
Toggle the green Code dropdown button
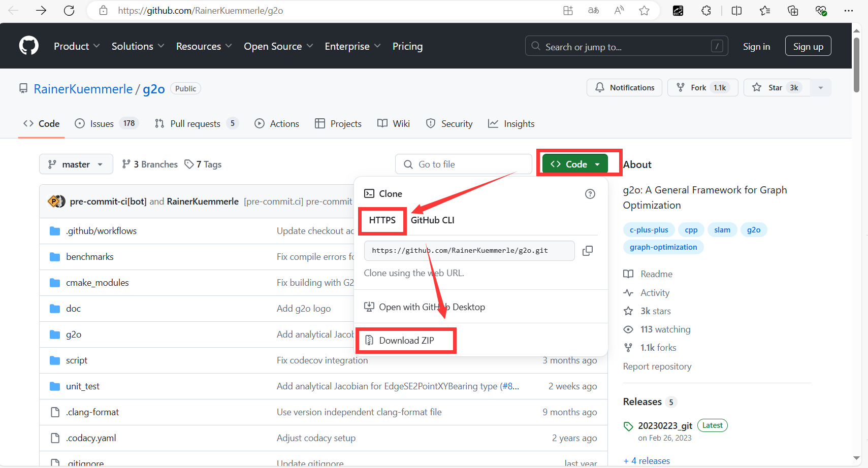[575, 164]
